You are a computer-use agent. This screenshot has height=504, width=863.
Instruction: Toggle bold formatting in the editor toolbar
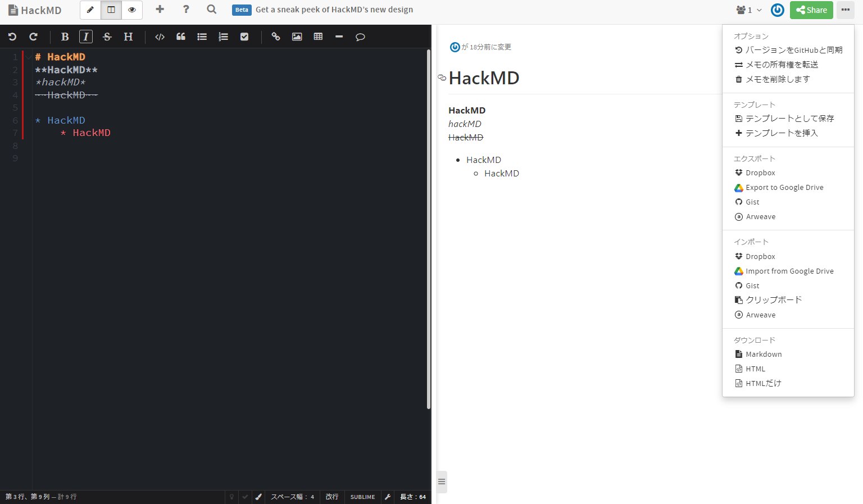point(65,37)
